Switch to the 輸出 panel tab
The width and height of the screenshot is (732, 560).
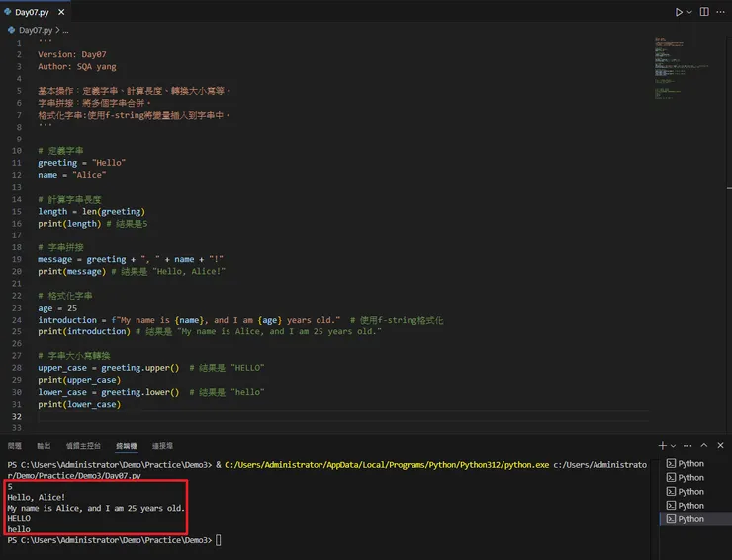coord(44,446)
